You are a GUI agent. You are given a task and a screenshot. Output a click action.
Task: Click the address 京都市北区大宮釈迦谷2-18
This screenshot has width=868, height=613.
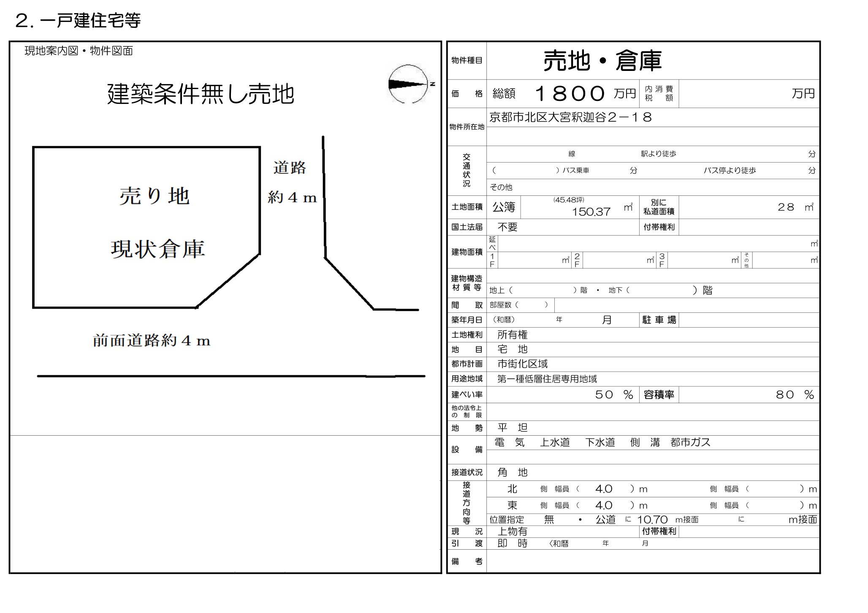[x=570, y=117]
